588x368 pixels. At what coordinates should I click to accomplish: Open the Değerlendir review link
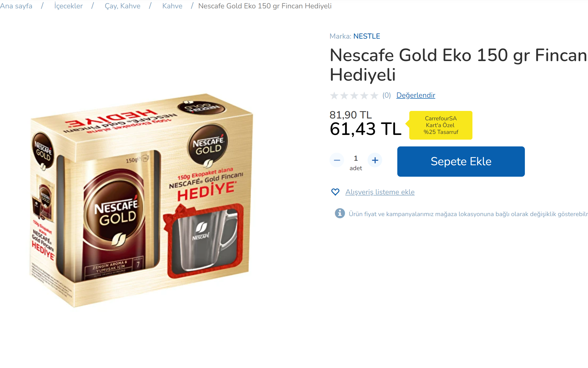coord(416,95)
